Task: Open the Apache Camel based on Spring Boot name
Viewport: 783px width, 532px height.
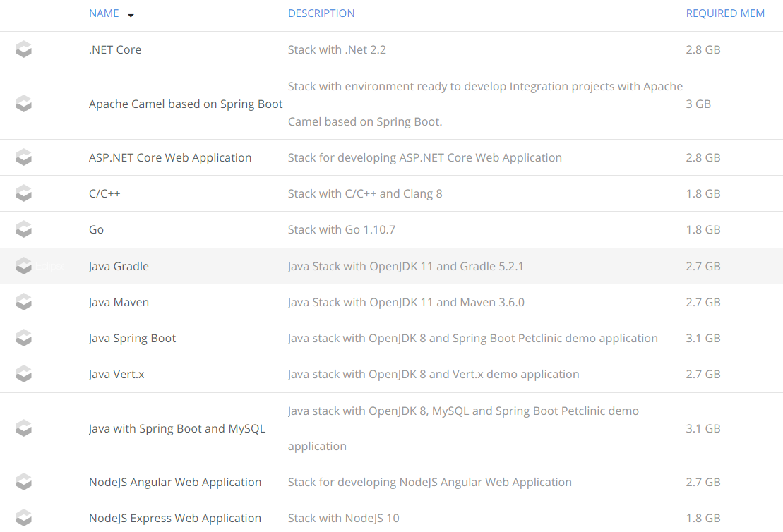Action: pyautogui.click(x=186, y=104)
